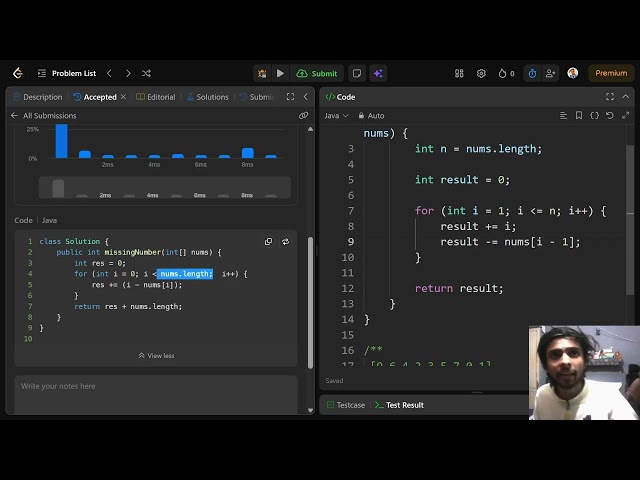Click the code editor vertical scrollbar
Viewport: 640px width, 480px height.
pyautogui.click(x=630, y=219)
